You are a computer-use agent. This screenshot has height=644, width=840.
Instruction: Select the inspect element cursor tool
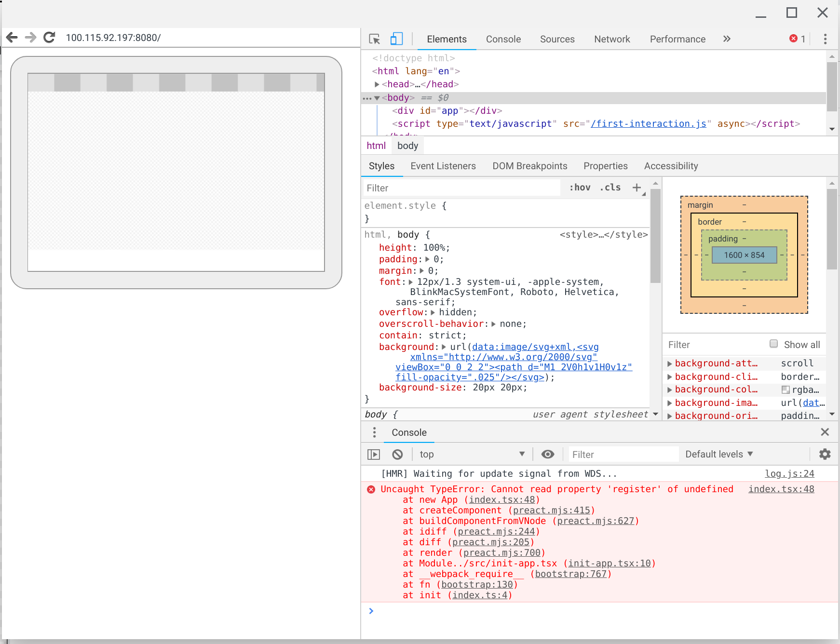[x=373, y=39]
